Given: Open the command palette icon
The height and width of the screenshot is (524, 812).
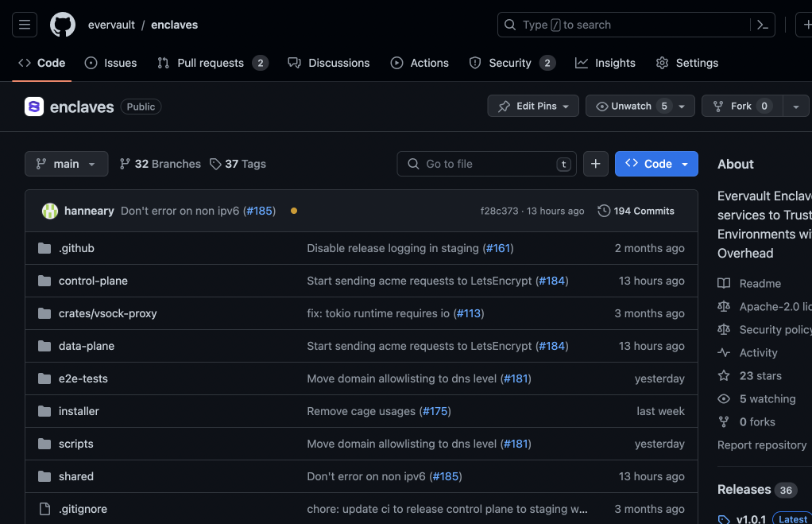Looking at the screenshot, I should [762, 25].
